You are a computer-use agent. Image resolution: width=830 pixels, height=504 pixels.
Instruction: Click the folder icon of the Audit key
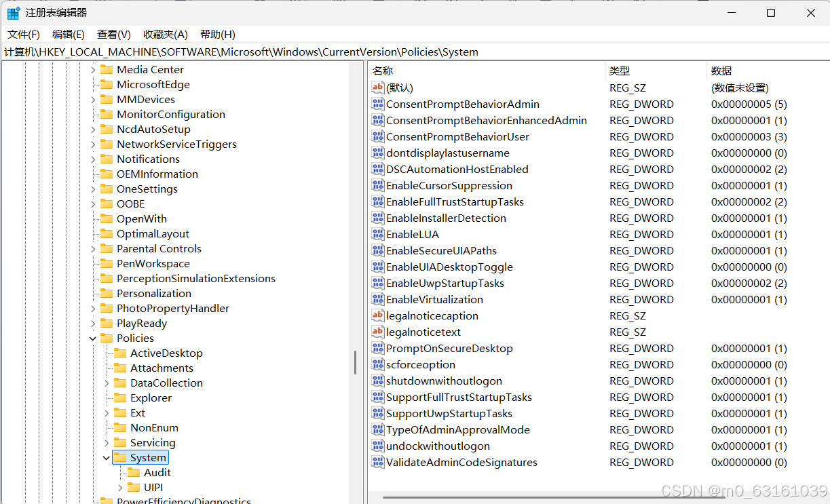tap(133, 472)
